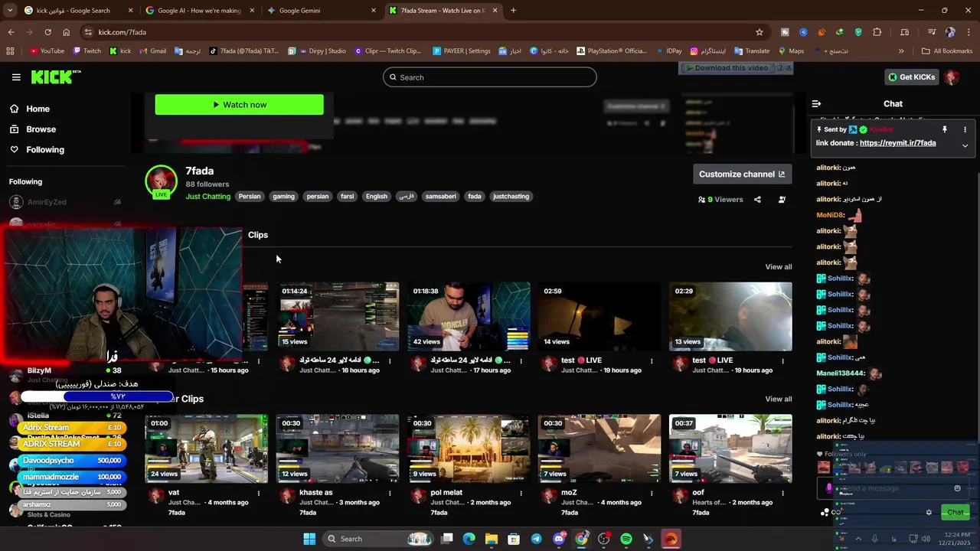Click the Watch now button

coord(239,105)
